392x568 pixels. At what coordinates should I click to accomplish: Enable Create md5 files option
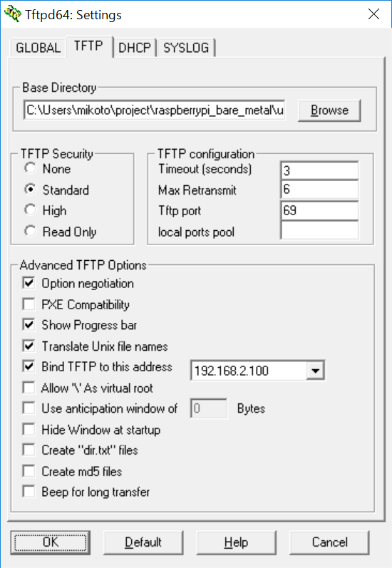[29, 471]
